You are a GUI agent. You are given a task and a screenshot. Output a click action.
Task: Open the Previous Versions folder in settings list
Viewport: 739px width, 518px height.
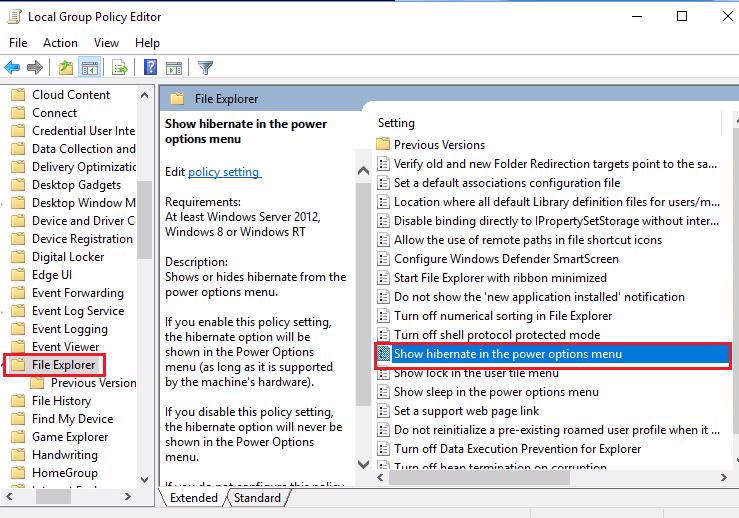tap(439, 145)
